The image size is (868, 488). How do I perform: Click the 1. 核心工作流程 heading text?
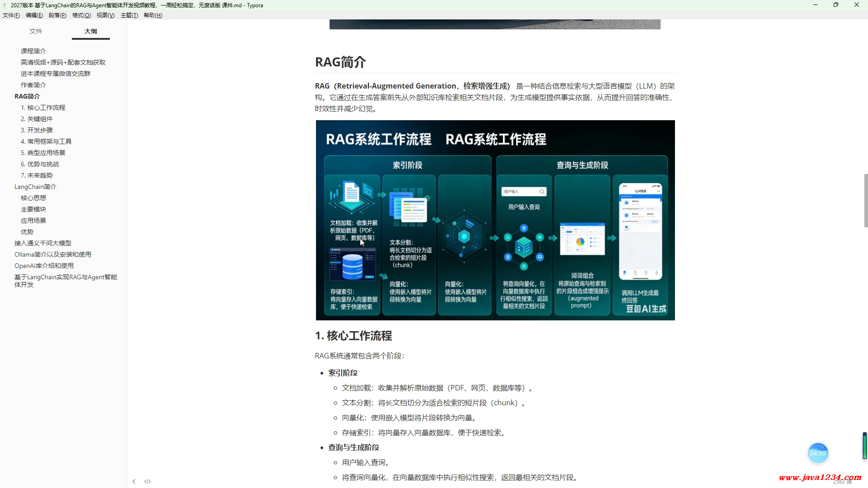pos(354,336)
